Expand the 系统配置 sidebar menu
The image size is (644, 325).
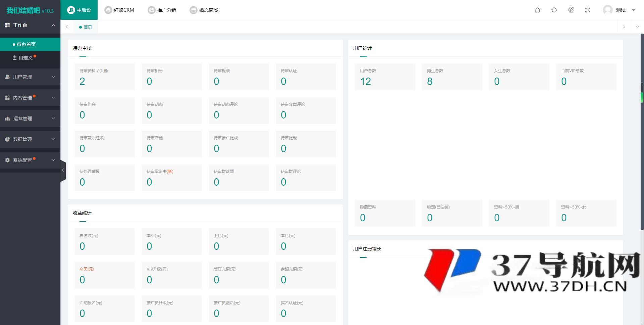[x=30, y=160]
